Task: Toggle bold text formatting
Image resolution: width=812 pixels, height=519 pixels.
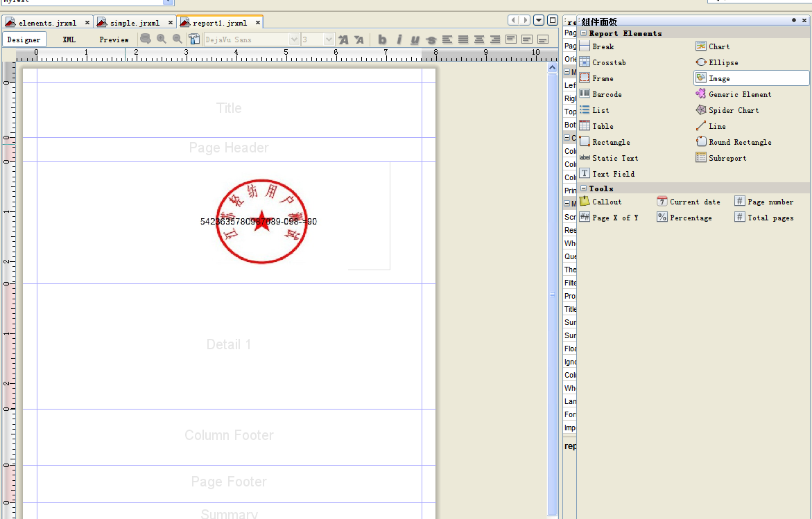Action: point(382,39)
